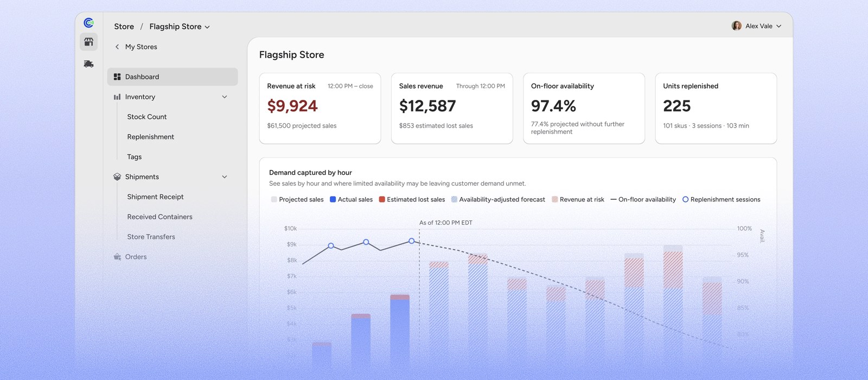868x380 pixels.
Task: Click the Inventory bar chart icon
Action: pyautogui.click(x=117, y=97)
